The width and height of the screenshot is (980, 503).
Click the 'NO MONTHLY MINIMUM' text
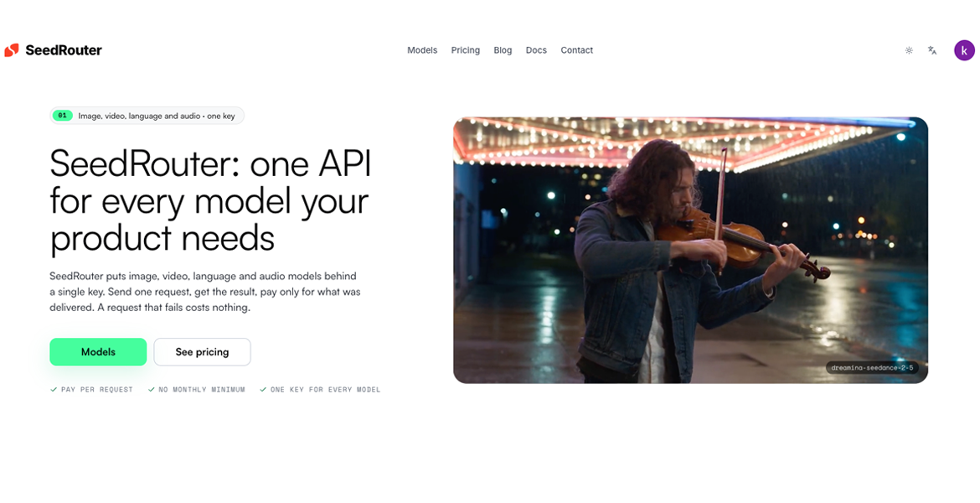pos(201,389)
